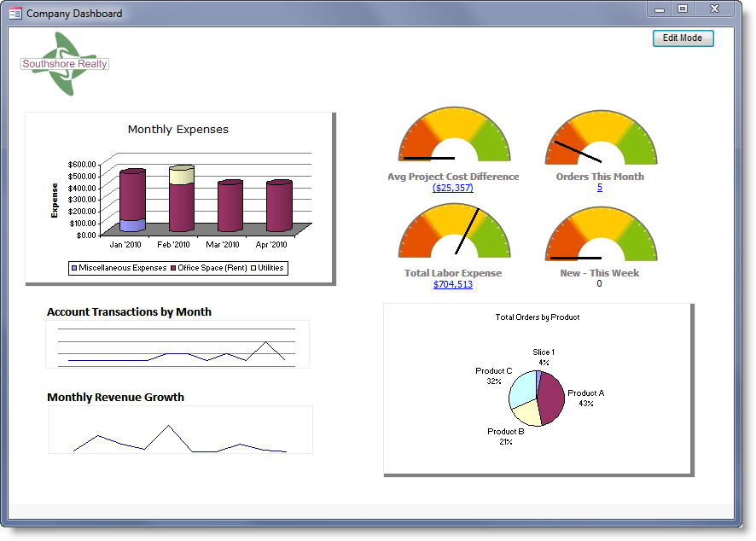Click the Account Transactions by Month chart
This screenshot has height=541, width=756.
[x=177, y=344]
